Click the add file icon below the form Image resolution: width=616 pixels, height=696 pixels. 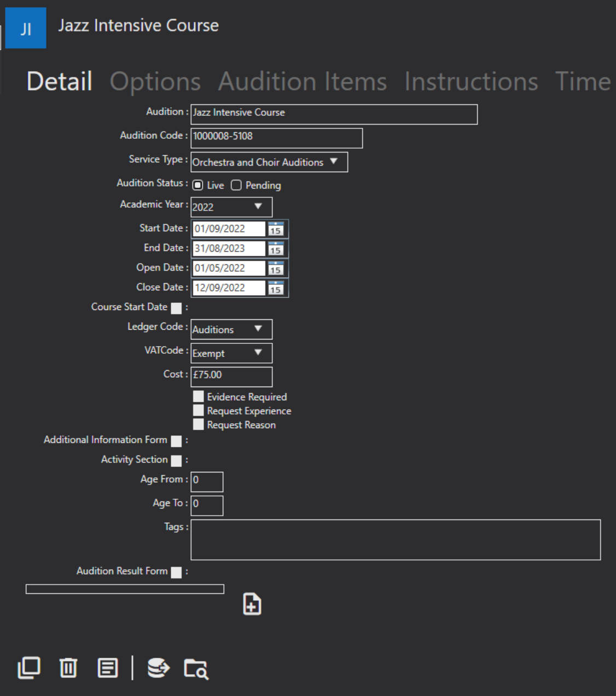pos(252,604)
